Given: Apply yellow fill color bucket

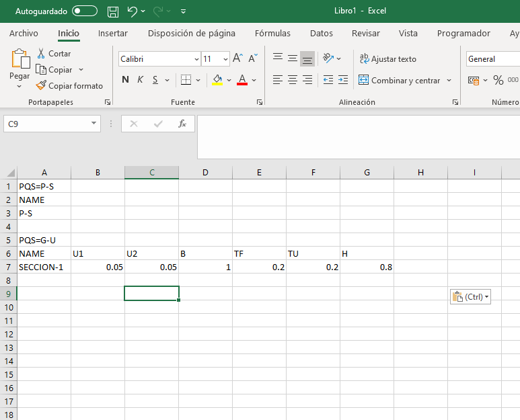Looking at the screenshot, I should [217, 80].
